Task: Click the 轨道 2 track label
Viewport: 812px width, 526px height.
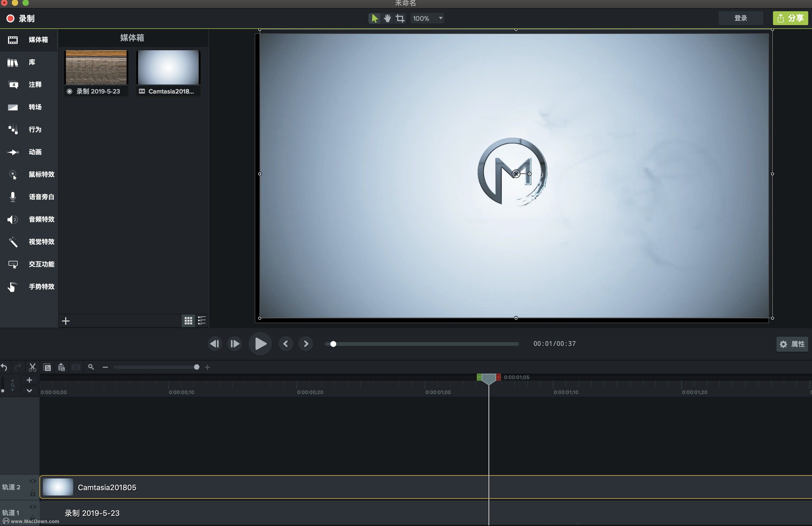Action: [11, 487]
